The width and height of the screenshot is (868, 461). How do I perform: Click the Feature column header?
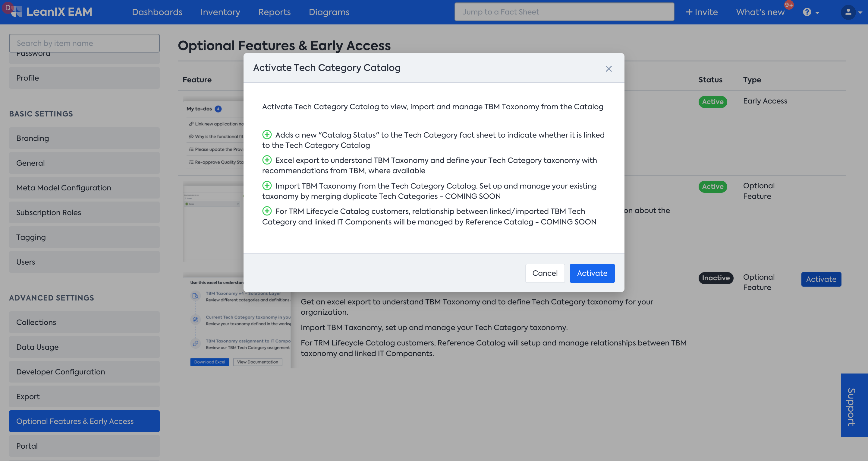(197, 80)
